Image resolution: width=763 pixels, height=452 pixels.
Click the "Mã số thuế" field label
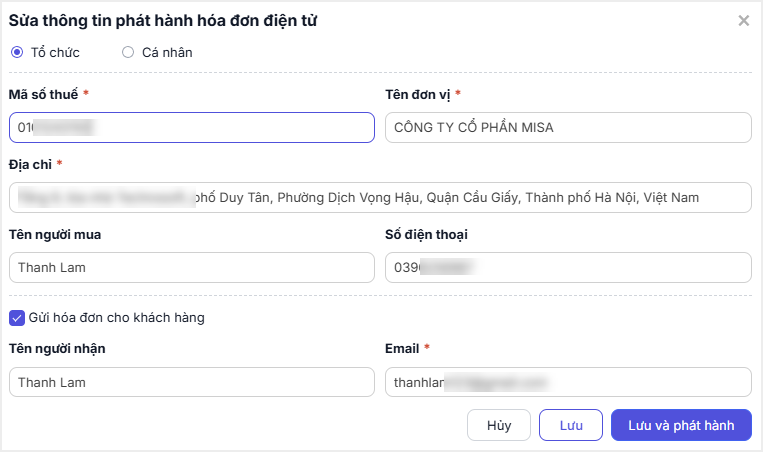click(x=44, y=94)
